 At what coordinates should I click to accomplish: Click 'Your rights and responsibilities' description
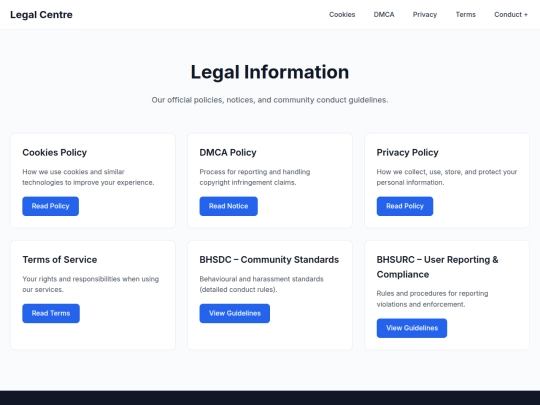[91, 284]
